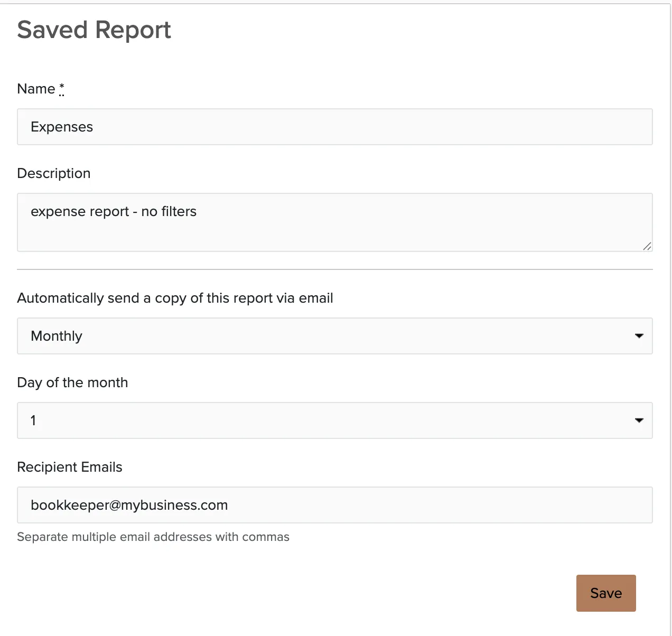Click the Recipient Emails label
672x636 pixels.
[x=70, y=467]
